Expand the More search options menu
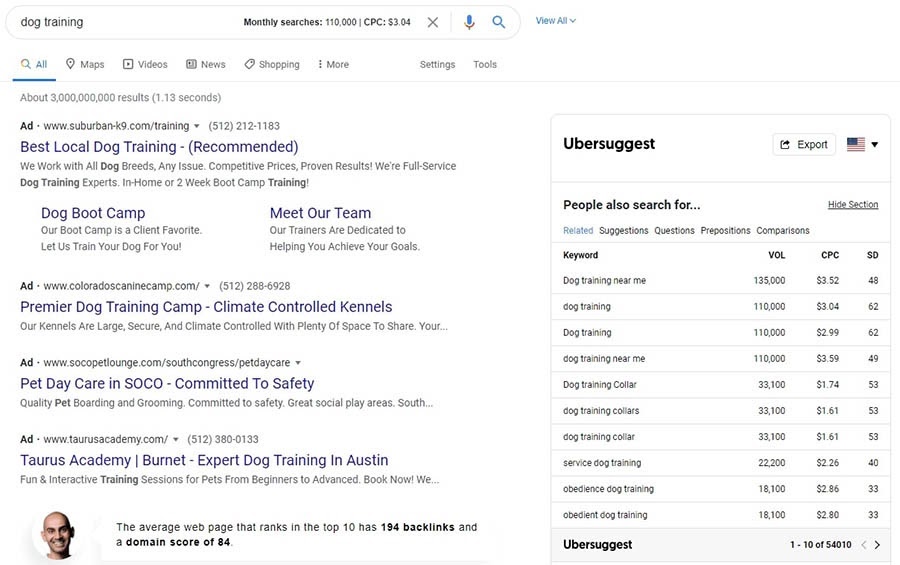This screenshot has height=565, width=900. pos(333,64)
